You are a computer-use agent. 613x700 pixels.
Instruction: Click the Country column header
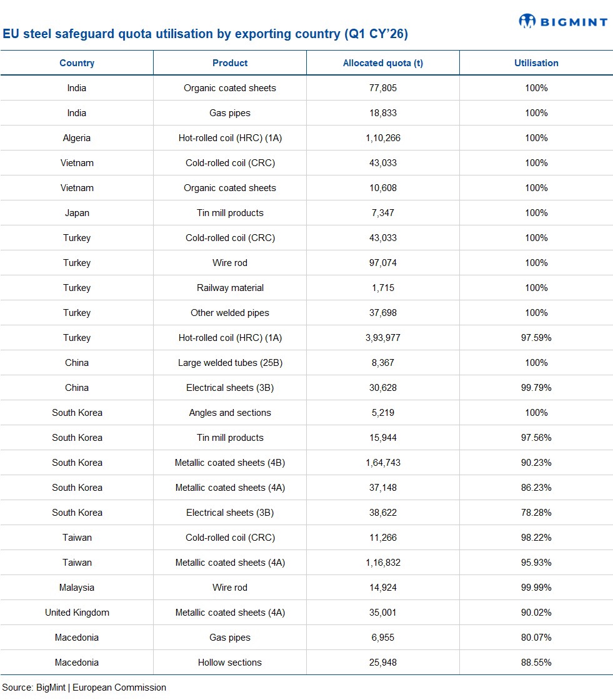point(77,63)
